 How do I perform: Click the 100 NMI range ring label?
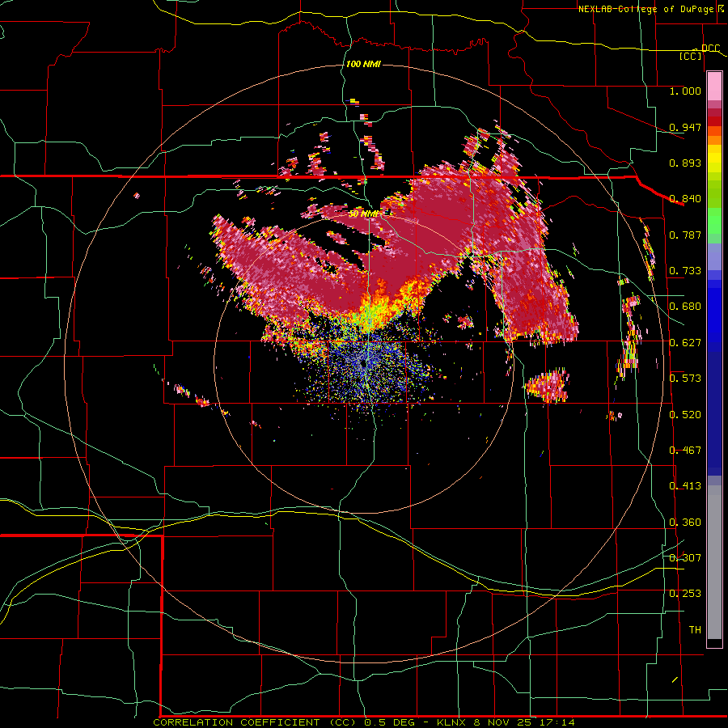click(363, 64)
